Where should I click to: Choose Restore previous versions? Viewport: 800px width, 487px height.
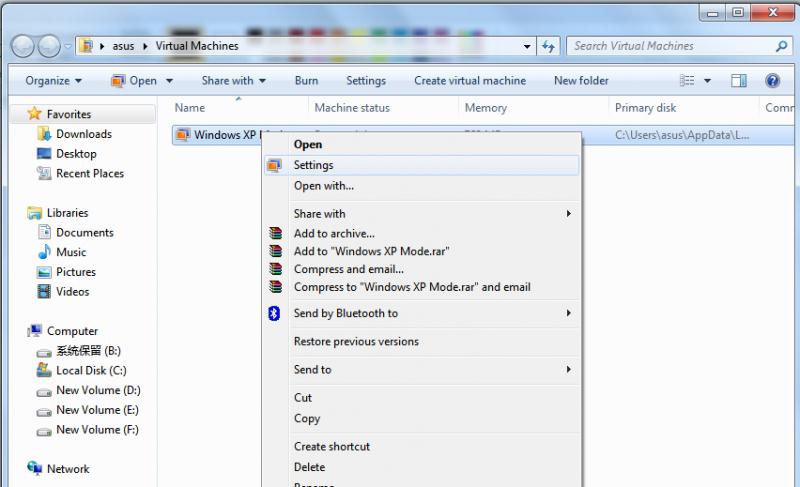(x=421, y=342)
